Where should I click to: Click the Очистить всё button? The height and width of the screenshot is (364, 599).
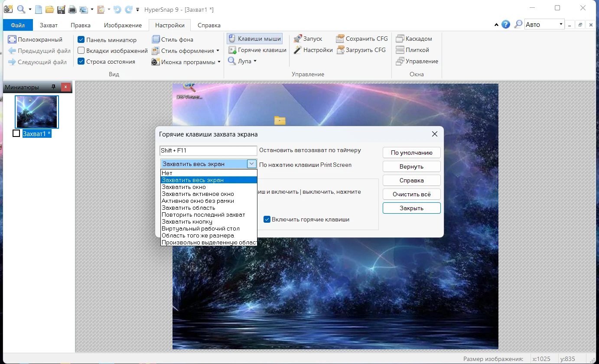pos(411,194)
